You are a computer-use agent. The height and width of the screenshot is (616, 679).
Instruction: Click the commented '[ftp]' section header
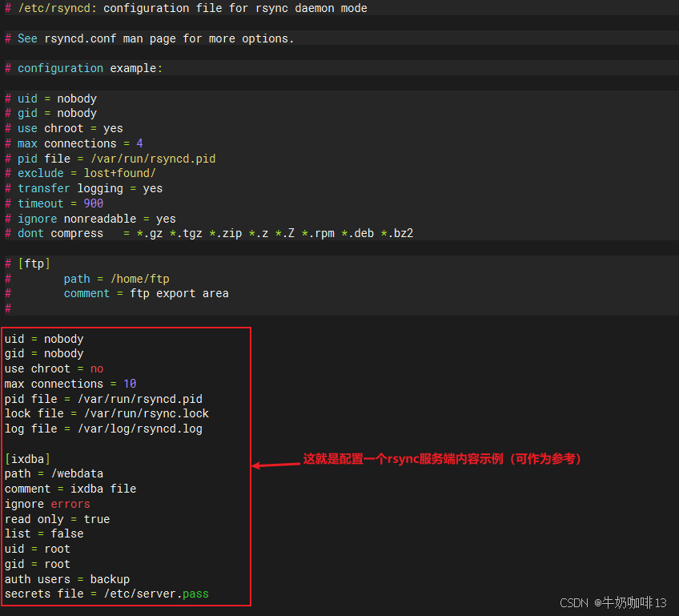(x=28, y=264)
